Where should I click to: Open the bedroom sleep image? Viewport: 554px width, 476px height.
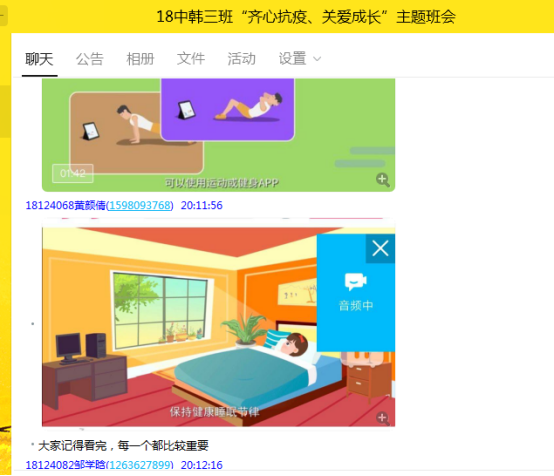(218, 327)
